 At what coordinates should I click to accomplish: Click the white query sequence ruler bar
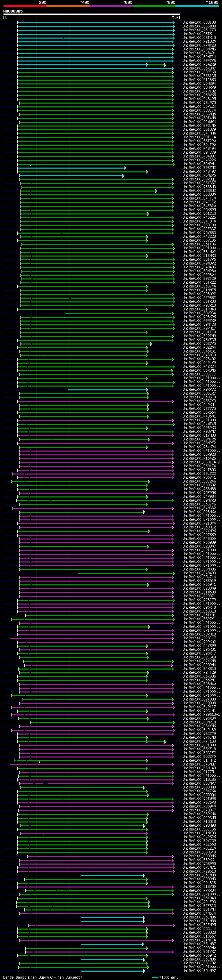(x=92, y=14)
